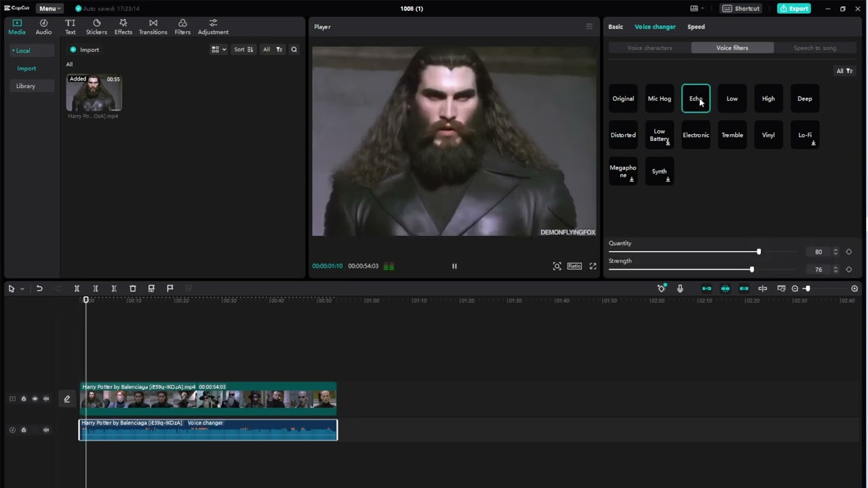Open the Transitions panel
This screenshot has height=488, width=868.
point(153,27)
